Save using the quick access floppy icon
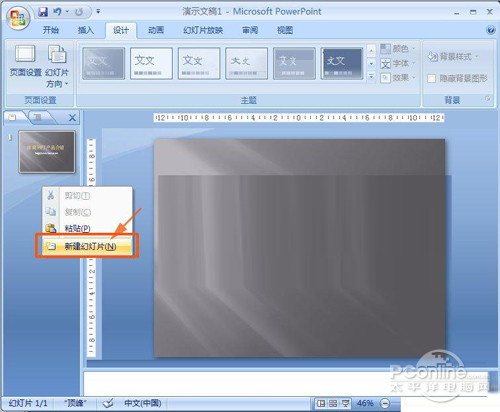The width and height of the screenshot is (500, 412). point(43,12)
